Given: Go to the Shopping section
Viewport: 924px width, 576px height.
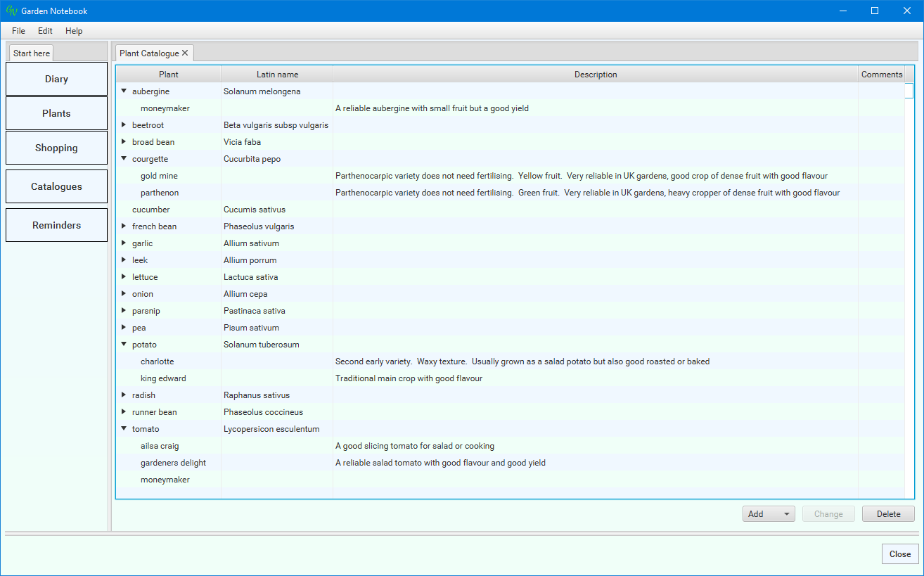Looking at the screenshot, I should (x=56, y=148).
